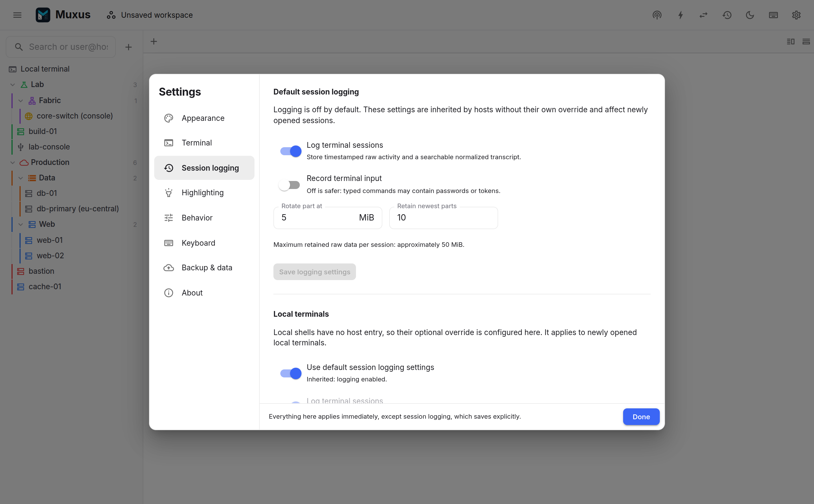
Task: Open the broadcast input icon
Action: [657, 15]
